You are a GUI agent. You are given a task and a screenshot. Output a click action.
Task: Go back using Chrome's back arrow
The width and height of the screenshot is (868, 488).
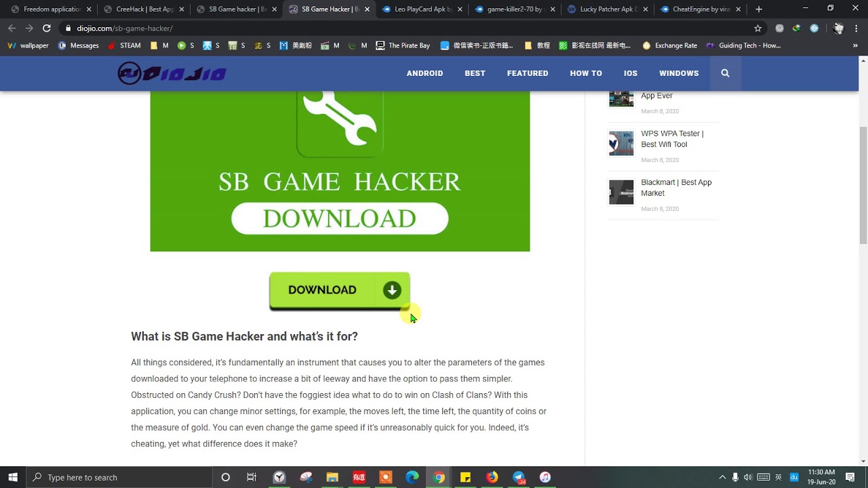click(12, 28)
